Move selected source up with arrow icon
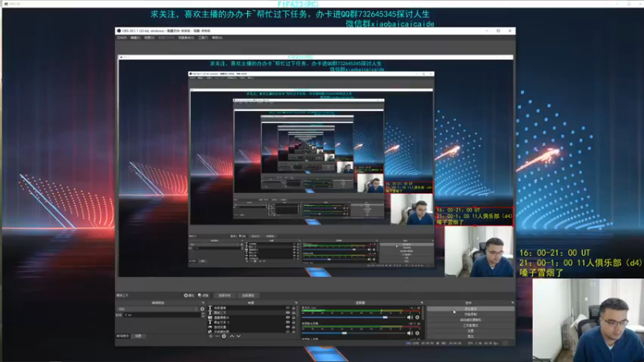Viewport: 644px width, 362px height. click(x=232, y=336)
